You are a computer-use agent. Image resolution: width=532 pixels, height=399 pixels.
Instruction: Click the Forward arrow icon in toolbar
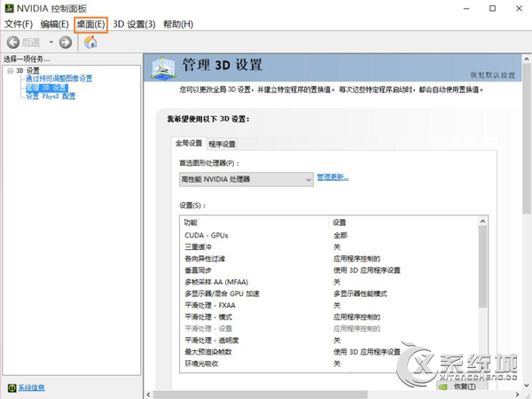point(66,43)
